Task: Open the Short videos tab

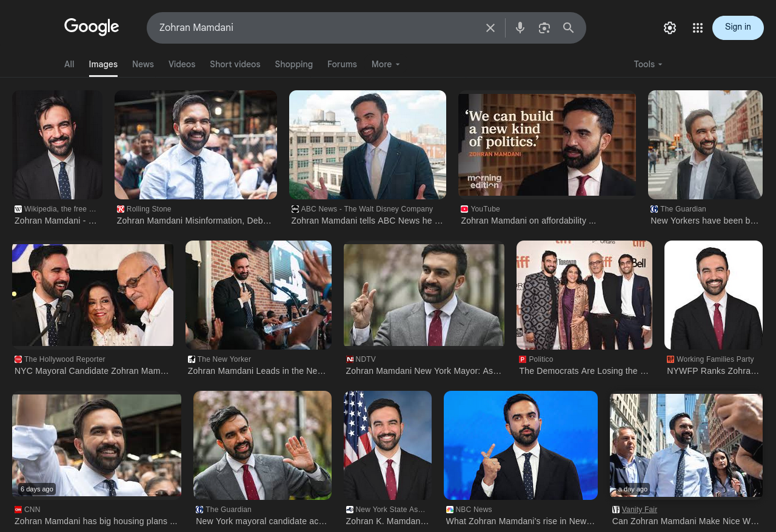Action: (x=235, y=64)
